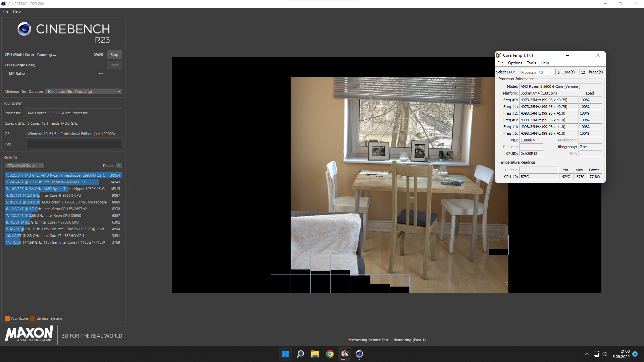The height and width of the screenshot is (362, 644).
Task: Select i7-1165G7 @15W ranking row
Action: (63, 242)
